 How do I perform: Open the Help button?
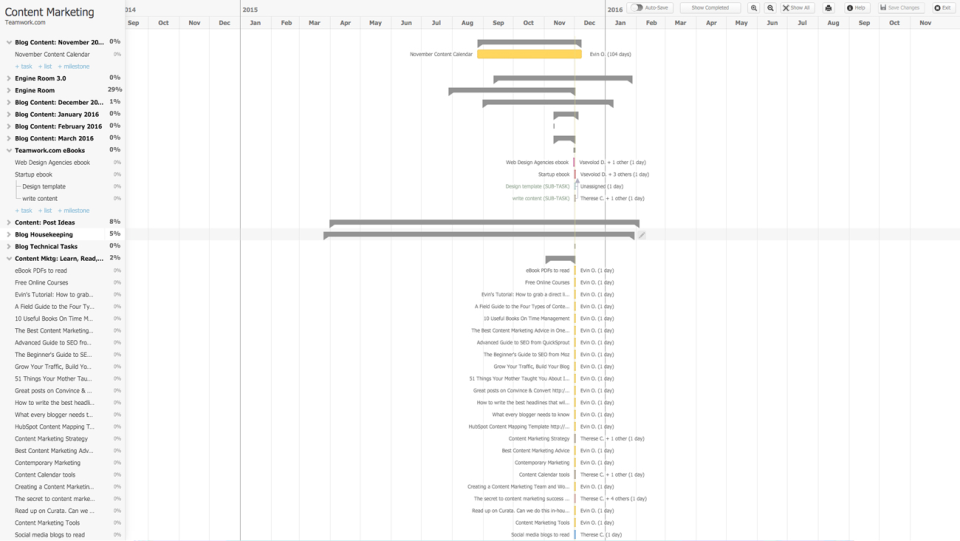tap(856, 8)
